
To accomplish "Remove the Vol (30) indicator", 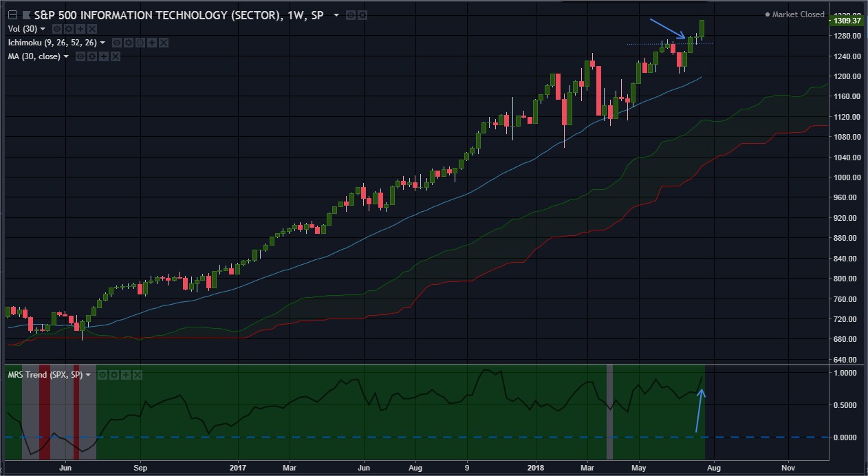I will click(x=92, y=29).
